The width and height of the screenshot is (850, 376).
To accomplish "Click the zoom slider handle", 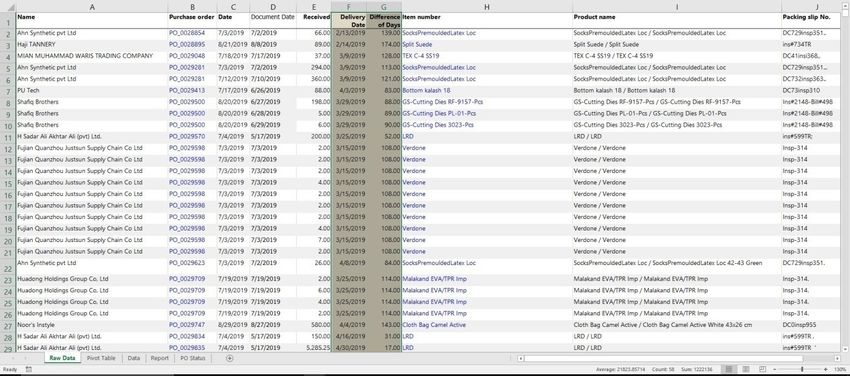I will point(802,369).
